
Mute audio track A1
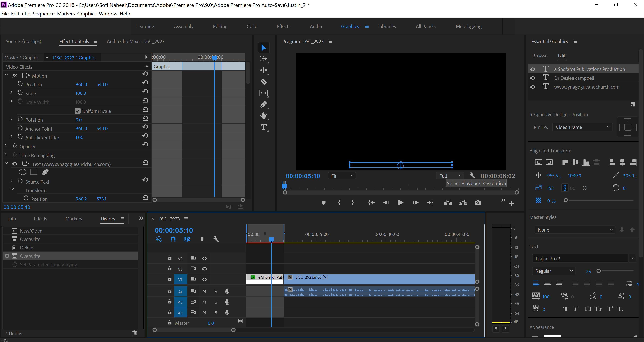[204, 292]
